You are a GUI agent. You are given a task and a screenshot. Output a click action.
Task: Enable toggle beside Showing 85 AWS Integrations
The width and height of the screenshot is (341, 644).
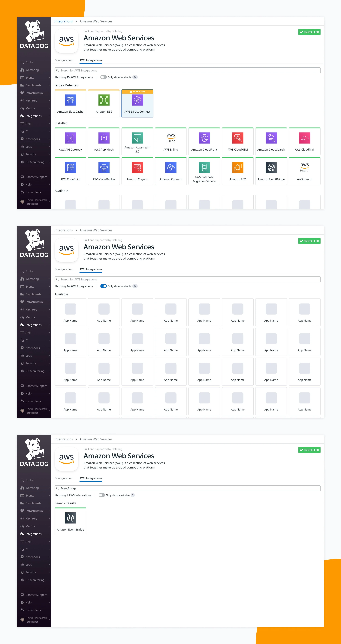(x=103, y=77)
